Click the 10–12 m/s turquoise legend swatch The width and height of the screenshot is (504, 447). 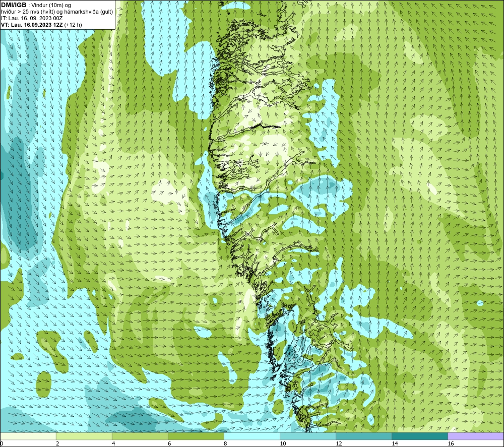click(307, 436)
